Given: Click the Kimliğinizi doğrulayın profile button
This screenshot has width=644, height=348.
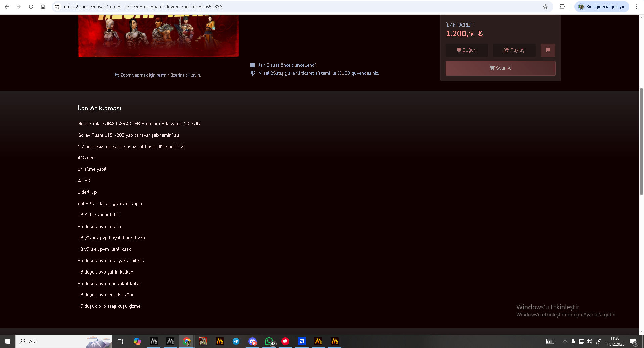Looking at the screenshot, I should pyautogui.click(x=602, y=7).
